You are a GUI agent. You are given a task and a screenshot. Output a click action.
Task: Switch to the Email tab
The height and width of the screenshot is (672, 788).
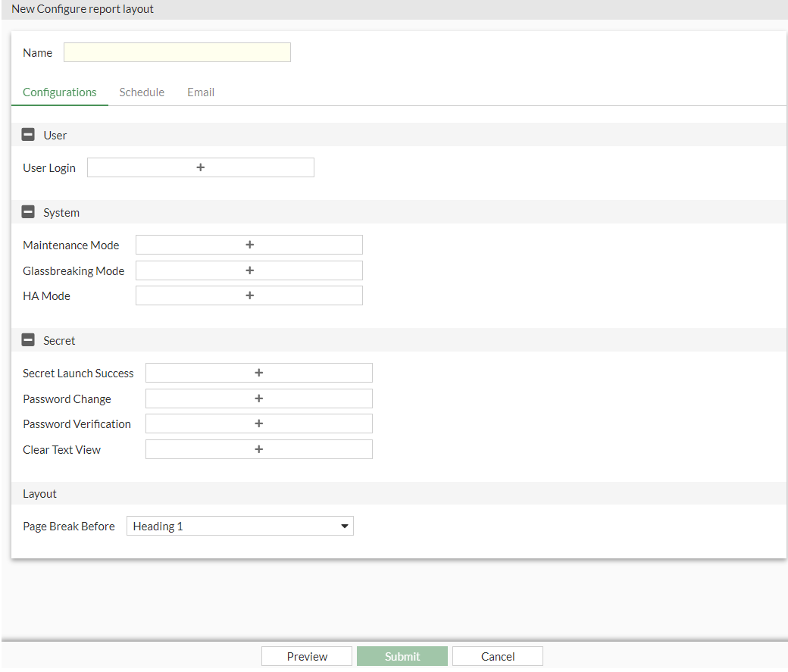pos(200,92)
